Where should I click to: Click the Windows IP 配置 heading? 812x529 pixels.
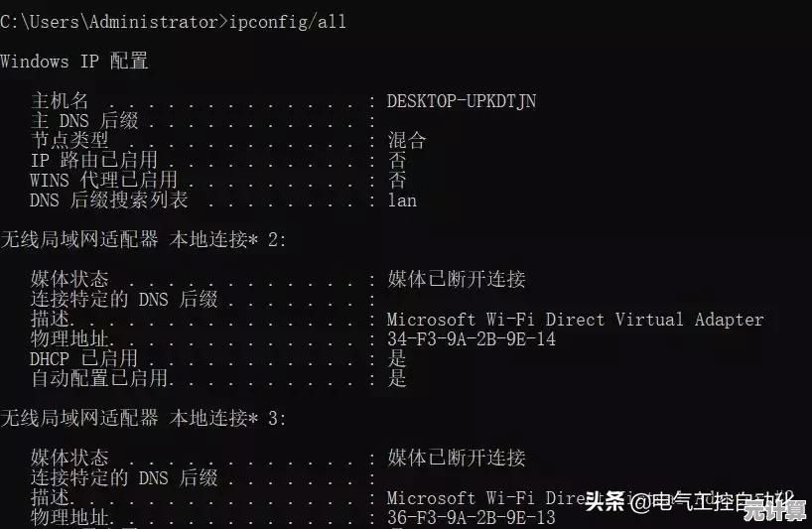click(73, 62)
